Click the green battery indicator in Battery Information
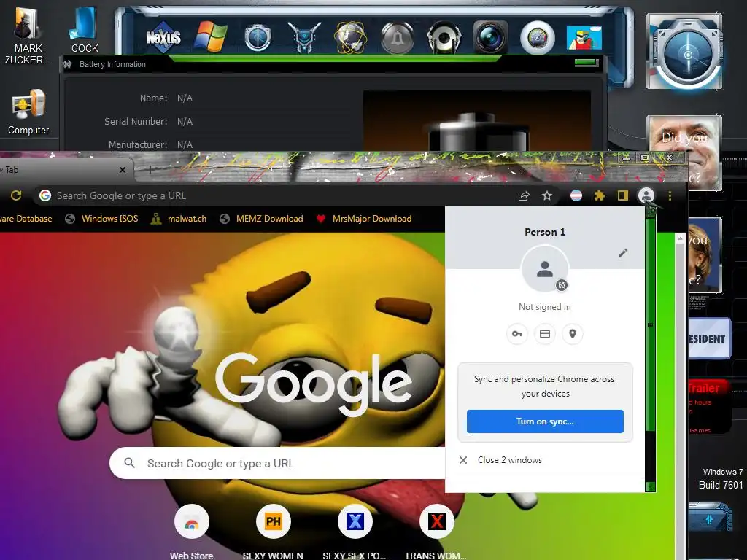 click(587, 63)
